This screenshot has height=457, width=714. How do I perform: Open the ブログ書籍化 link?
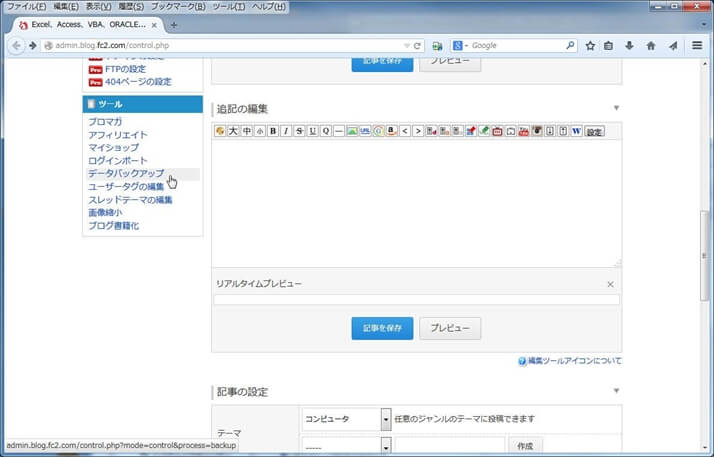pyautogui.click(x=113, y=226)
